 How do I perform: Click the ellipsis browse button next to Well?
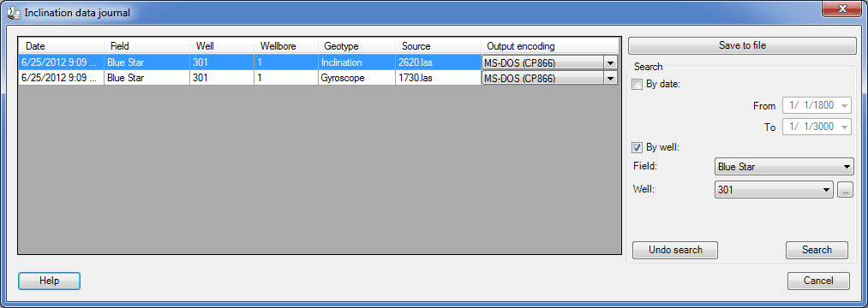tap(846, 190)
